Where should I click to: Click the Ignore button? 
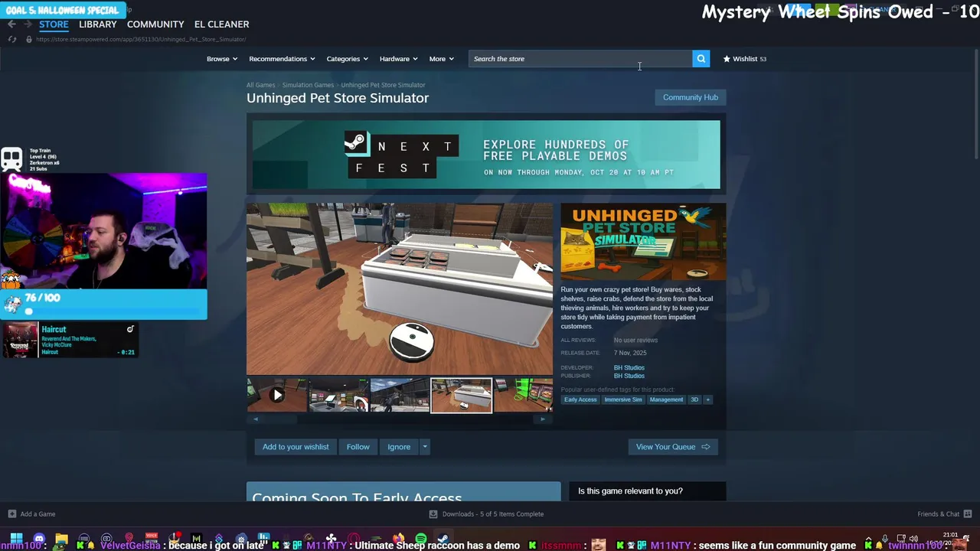coord(399,447)
